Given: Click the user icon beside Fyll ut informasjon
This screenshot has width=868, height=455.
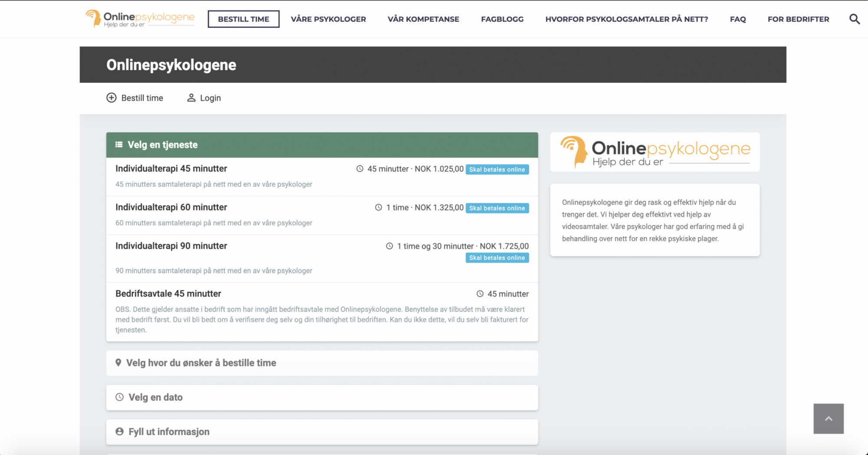Looking at the screenshot, I should tap(119, 432).
